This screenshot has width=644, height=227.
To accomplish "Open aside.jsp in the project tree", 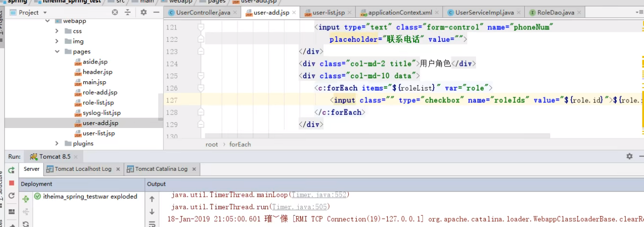I will click(x=95, y=62).
